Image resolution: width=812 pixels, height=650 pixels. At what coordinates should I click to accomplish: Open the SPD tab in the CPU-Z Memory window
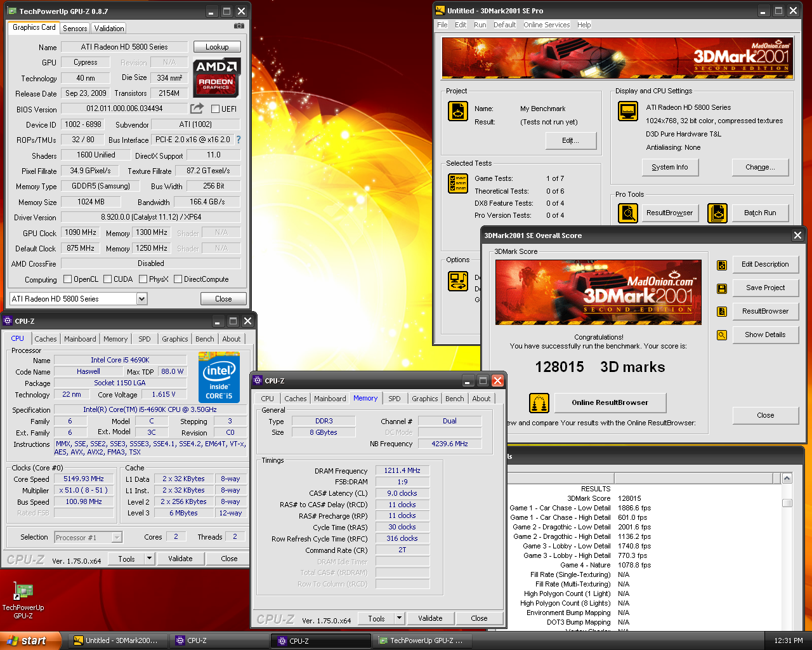point(395,399)
